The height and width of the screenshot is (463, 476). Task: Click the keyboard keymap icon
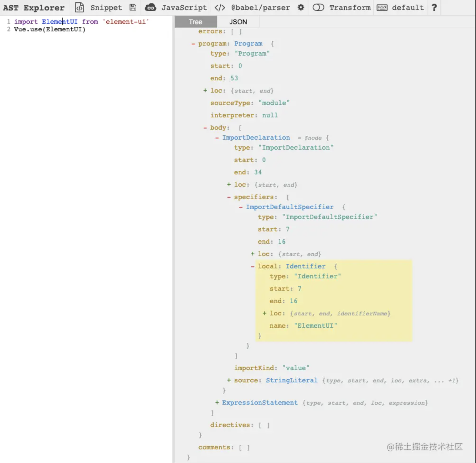[382, 8]
